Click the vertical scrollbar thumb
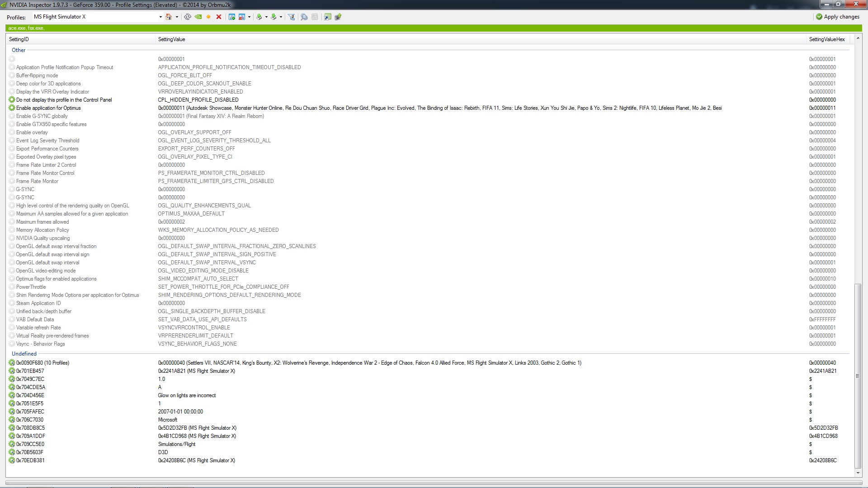Screen dimensions: 868x488 (x=858, y=375)
